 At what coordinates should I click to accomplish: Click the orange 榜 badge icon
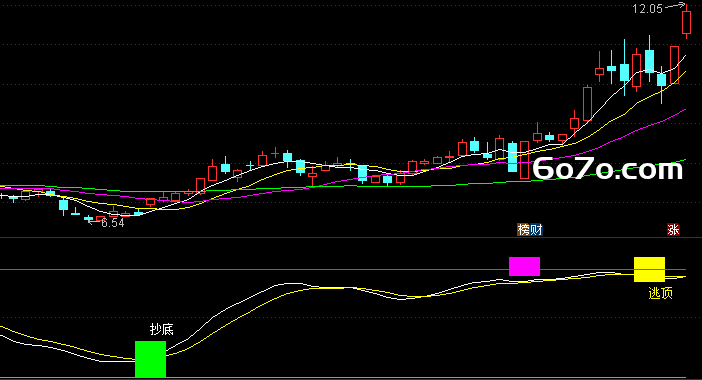523,230
